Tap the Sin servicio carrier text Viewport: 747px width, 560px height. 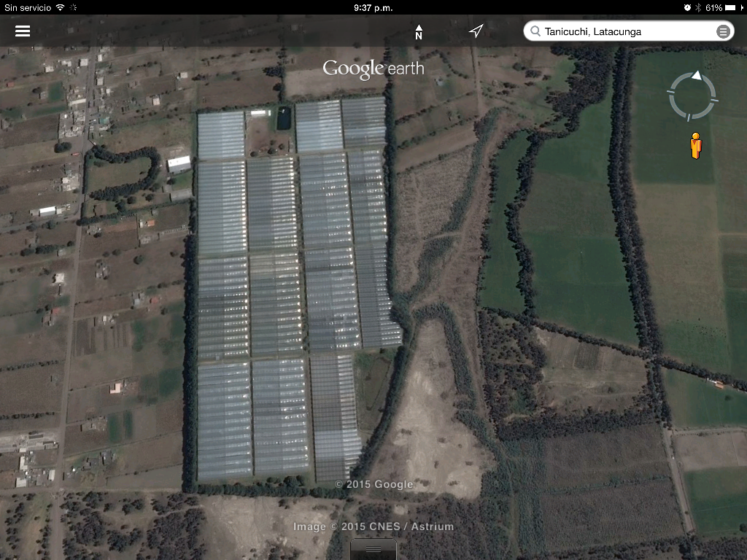[x=28, y=7]
